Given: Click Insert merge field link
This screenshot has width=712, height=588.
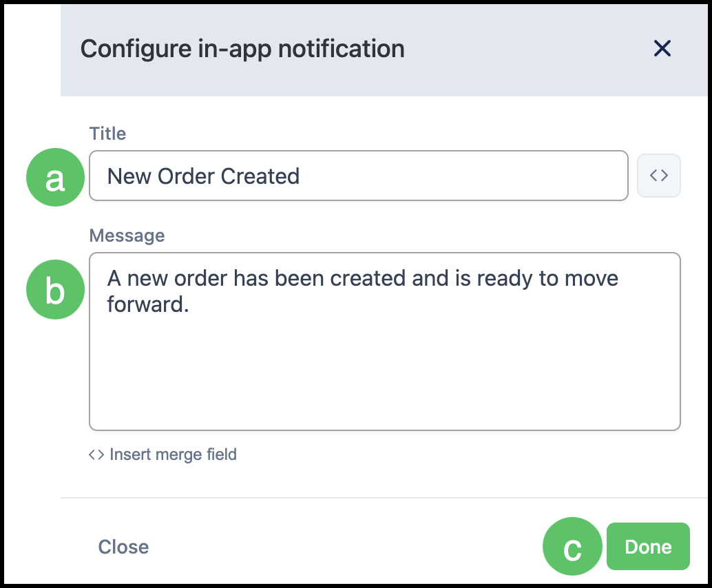Looking at the screenshot, I should pos(173,454).
